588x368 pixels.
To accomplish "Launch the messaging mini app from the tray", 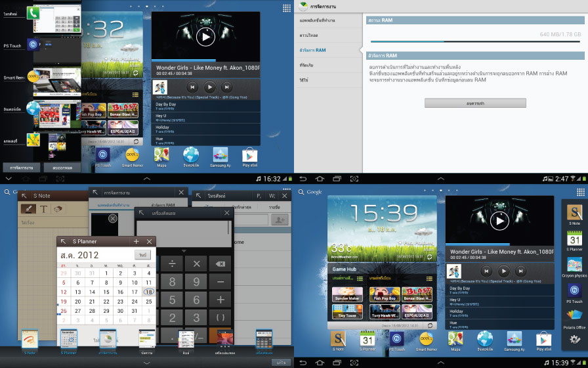I will click(x=146, y=340).
